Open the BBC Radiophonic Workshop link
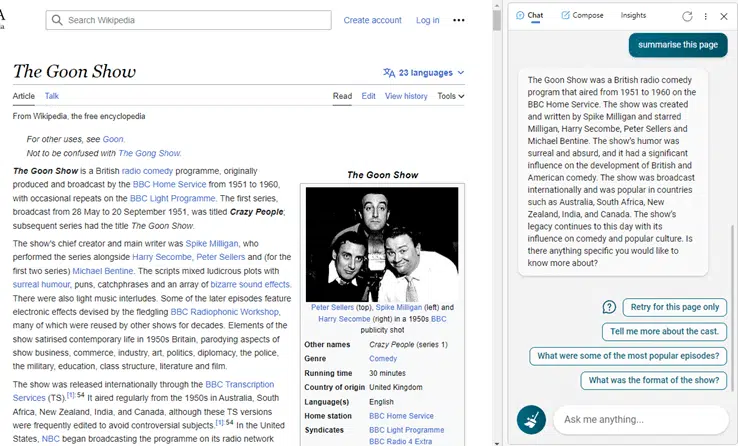Image resolution: width=738 pixels, height=446 pixels. (225, 312)
